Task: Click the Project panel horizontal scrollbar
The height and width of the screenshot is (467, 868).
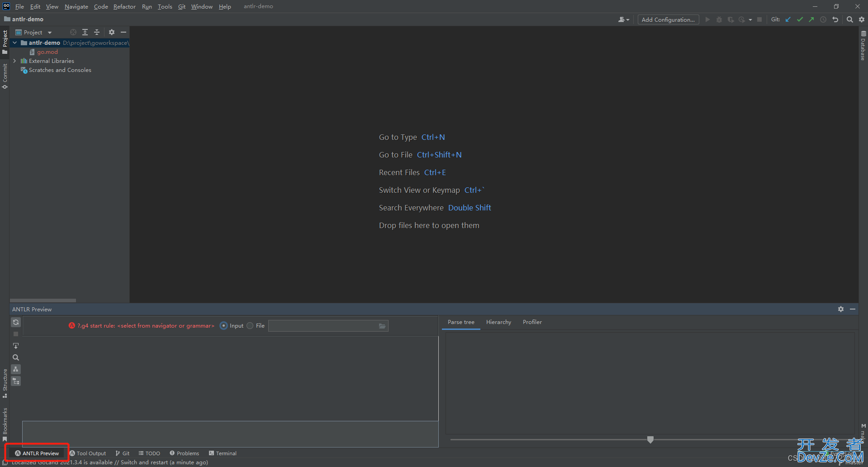Action: pyautogui.click(x=43, y=300)
